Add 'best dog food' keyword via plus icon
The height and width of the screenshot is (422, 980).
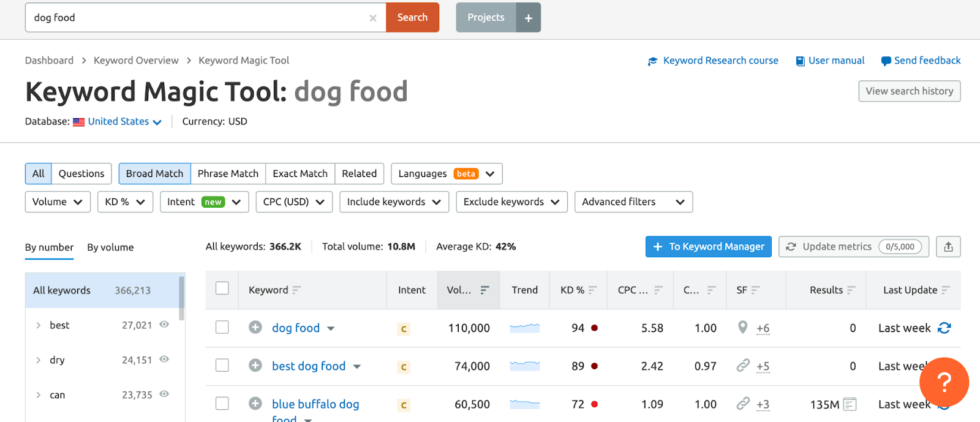coord(255,366)
